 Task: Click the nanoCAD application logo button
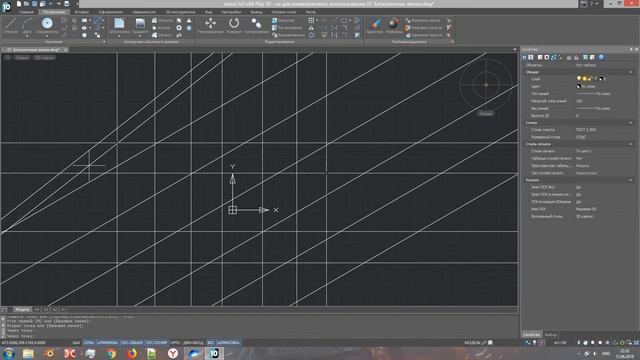(x=6, y=6)
